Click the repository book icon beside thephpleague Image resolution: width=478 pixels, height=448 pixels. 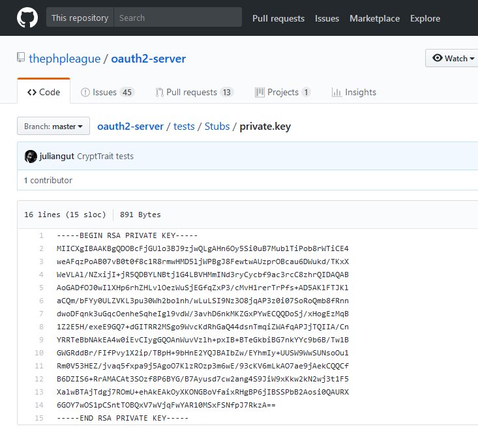coord(21,57)
